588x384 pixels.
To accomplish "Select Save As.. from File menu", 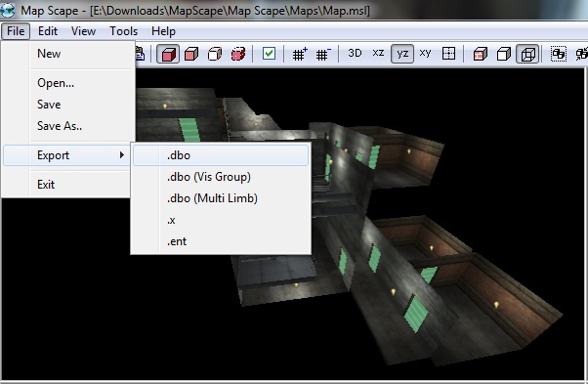I will tap(60, 126).
